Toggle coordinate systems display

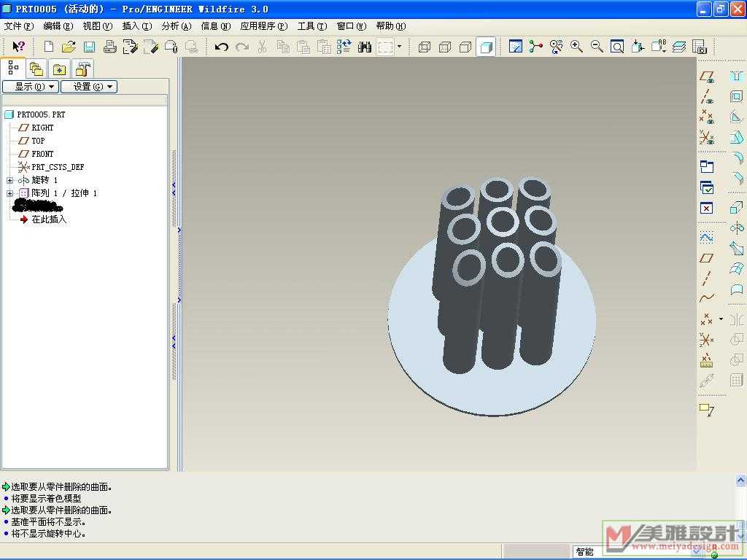[707, 137]
